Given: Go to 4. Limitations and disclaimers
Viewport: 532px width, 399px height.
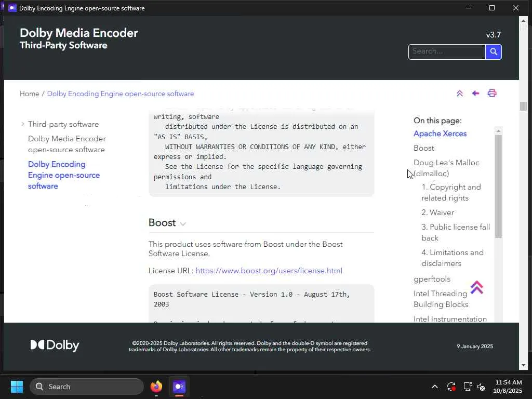Looking at the screenshot, I should pos(453,258).
